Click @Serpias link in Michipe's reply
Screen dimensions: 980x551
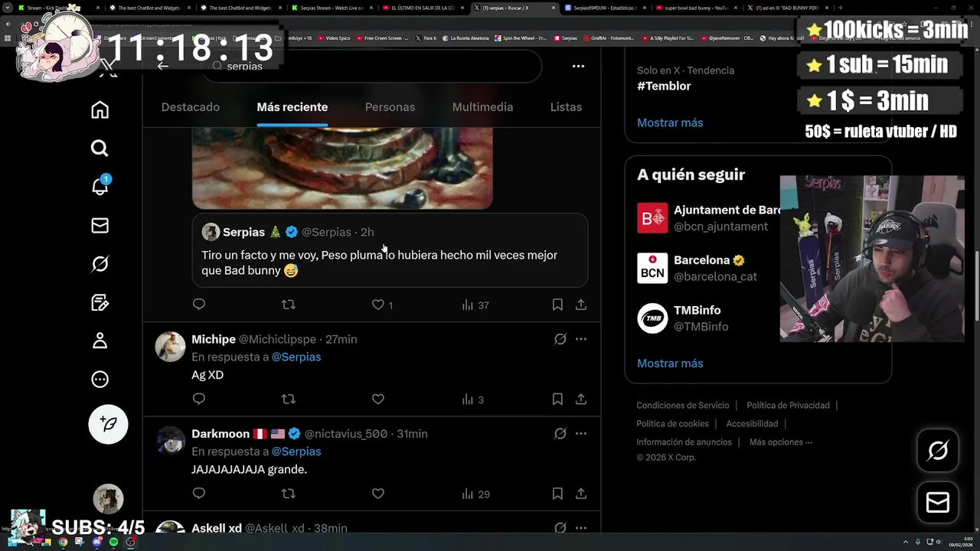click(296, 357)
